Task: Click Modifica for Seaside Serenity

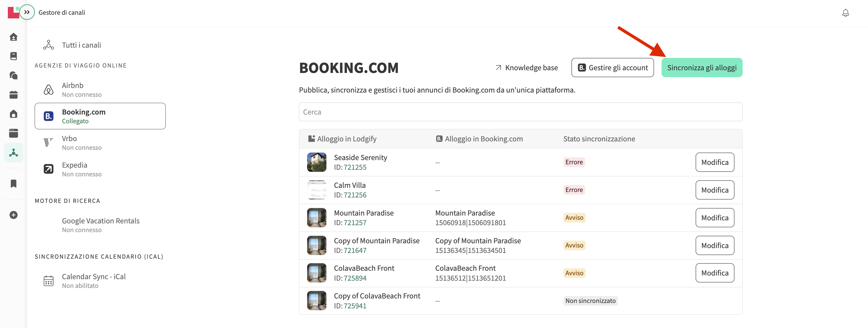Action: click(714, 162)
